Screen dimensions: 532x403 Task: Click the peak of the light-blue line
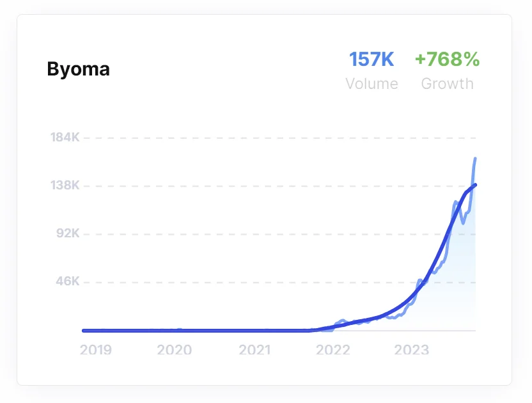(475, 159)
